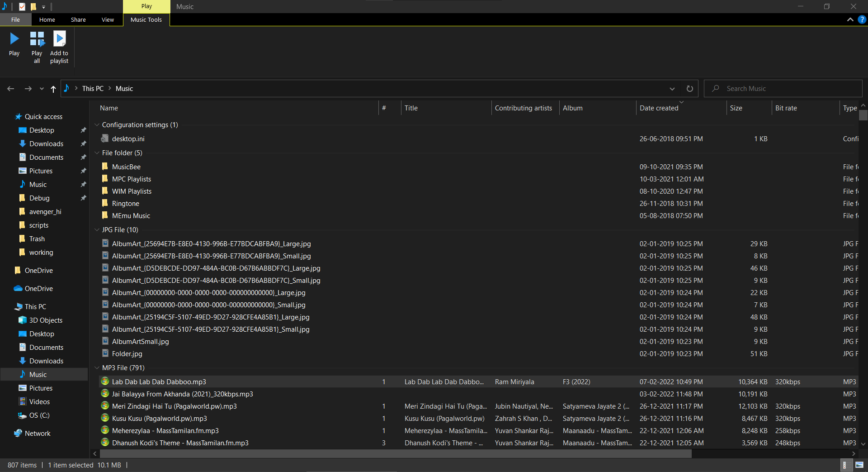Collapse the JPG File group
Viewport: 868px width, 472px height.
[97, 230]
